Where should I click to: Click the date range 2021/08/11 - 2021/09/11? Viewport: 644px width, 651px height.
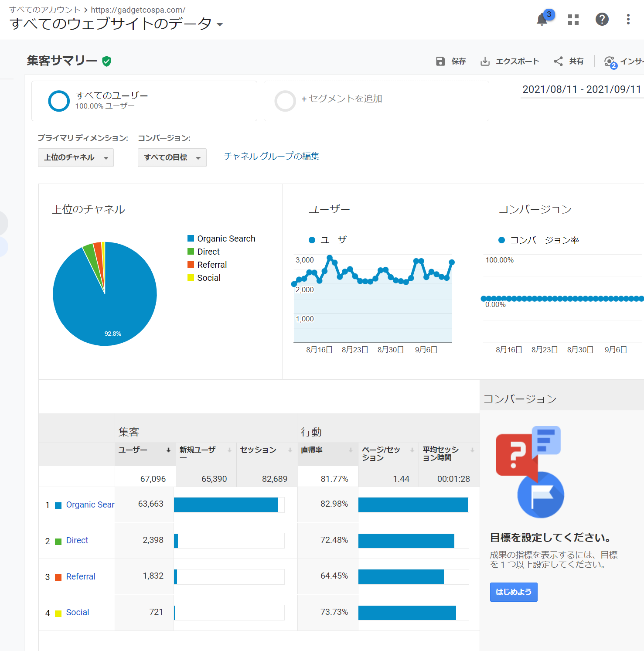tap(581, 89)
